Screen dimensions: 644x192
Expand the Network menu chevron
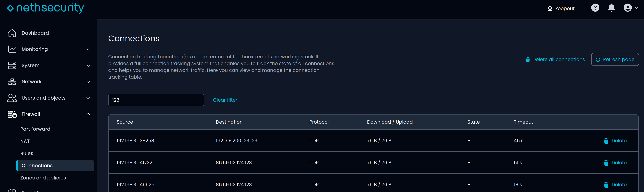click(x=88, y=82)
